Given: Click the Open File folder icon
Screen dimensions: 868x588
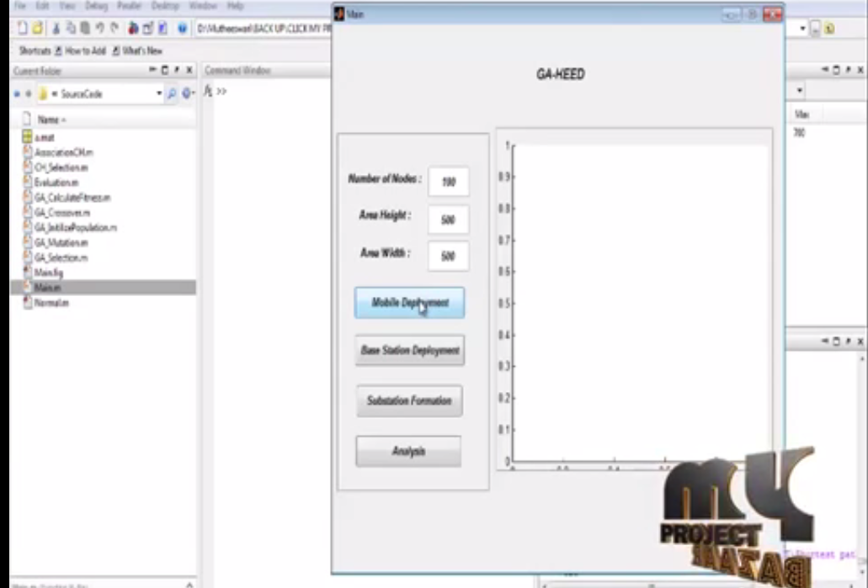Looking at the screenshot, I should (36, 29).
